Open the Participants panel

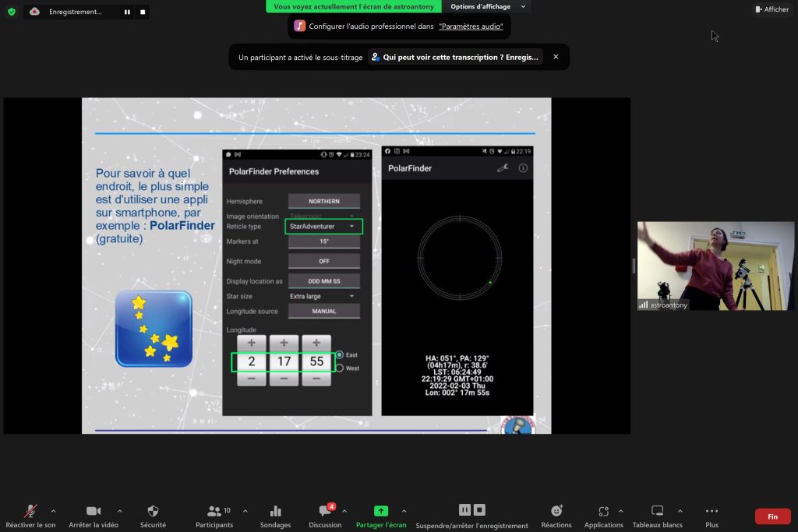tap(214, 516)
